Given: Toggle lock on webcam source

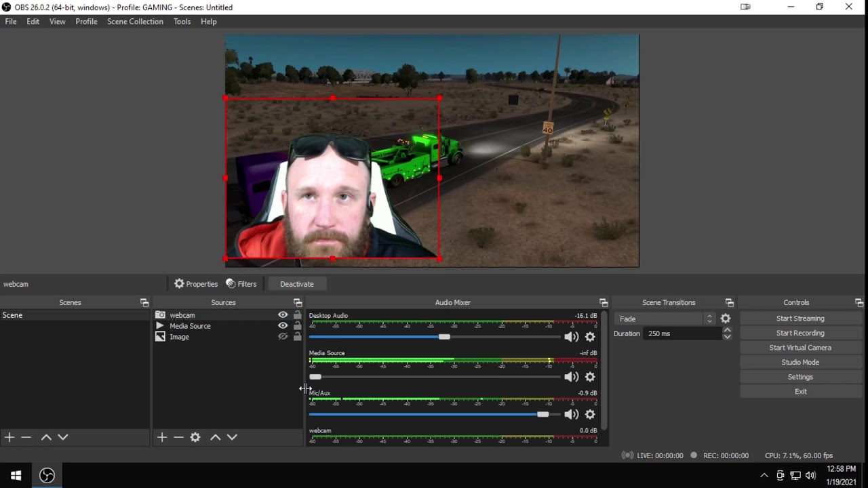Looking at the screenshot, I should pyautogui.click(x=297, y=315).
